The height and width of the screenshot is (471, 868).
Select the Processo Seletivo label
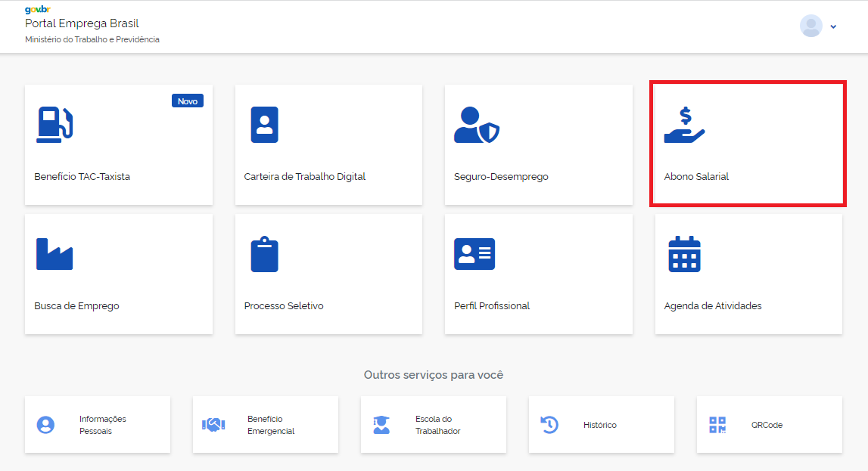pyautogui.click(x=284, y=305)
